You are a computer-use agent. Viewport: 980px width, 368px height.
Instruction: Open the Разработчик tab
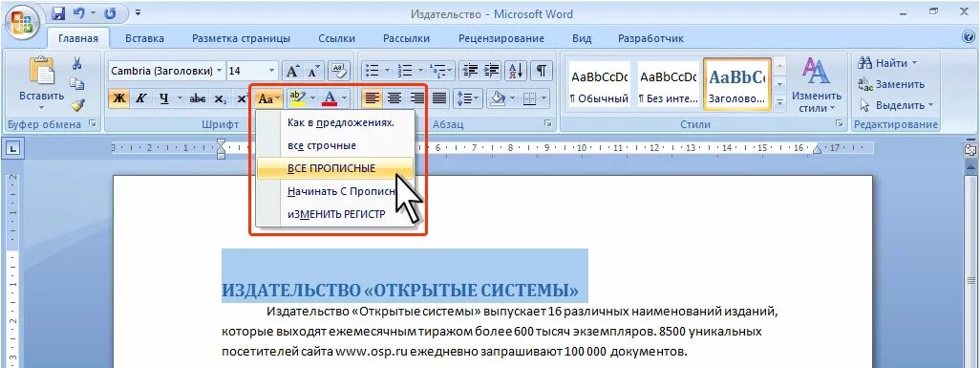click(x=650, y=38)
